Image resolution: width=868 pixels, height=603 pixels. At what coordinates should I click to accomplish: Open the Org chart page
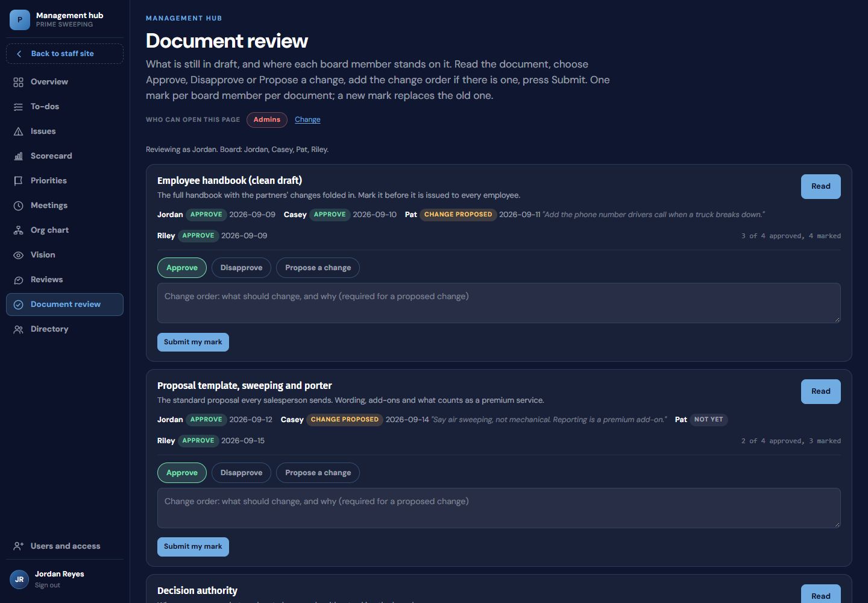tap(64, 230)
